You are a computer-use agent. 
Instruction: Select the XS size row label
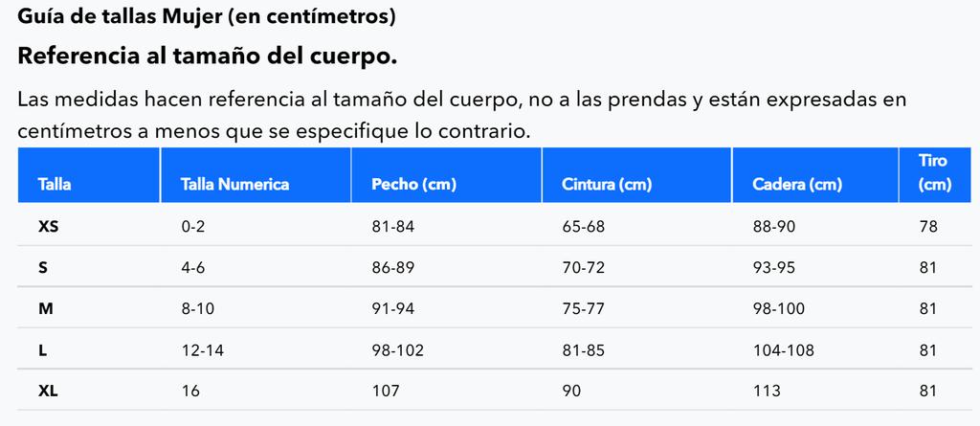(x=49, y=227)
